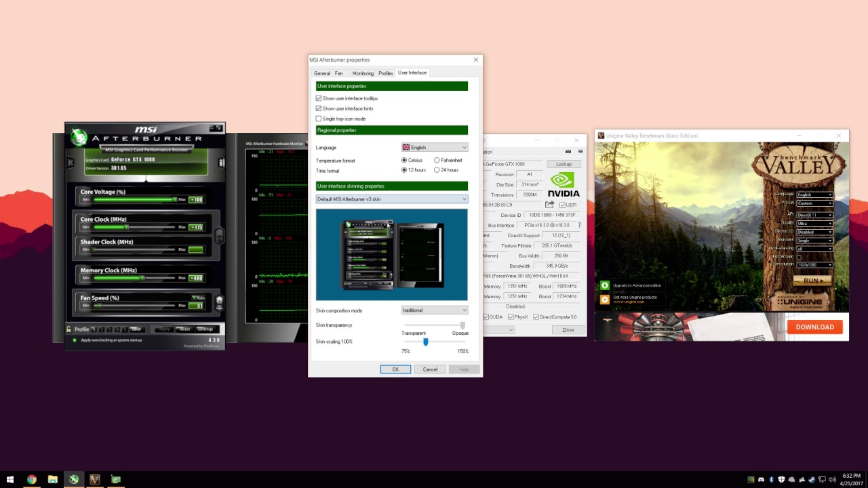Toggle Show user interface tooltips checkbox

click(319, 98)
